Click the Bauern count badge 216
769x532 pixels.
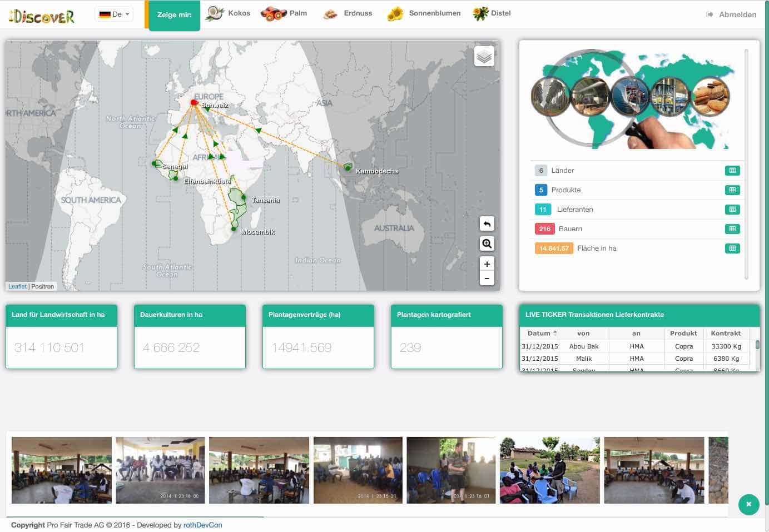click(x=545, y=229)
